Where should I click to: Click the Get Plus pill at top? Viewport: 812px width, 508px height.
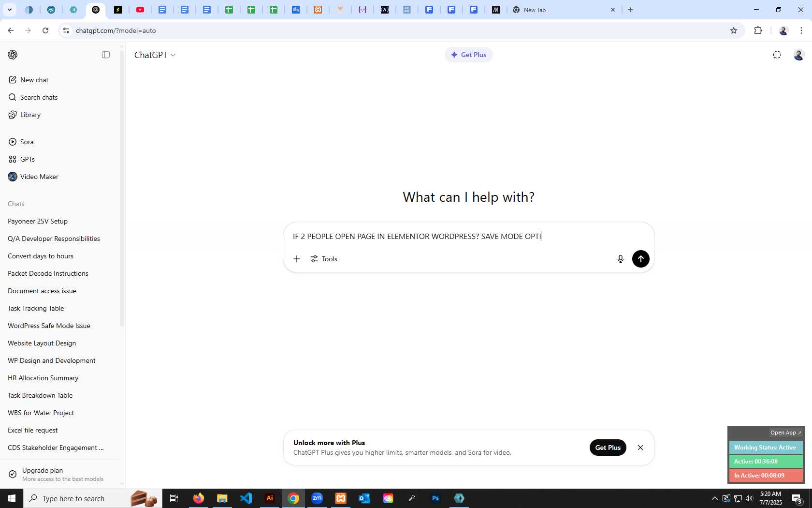pyautogui.click(x=468, y=55)
